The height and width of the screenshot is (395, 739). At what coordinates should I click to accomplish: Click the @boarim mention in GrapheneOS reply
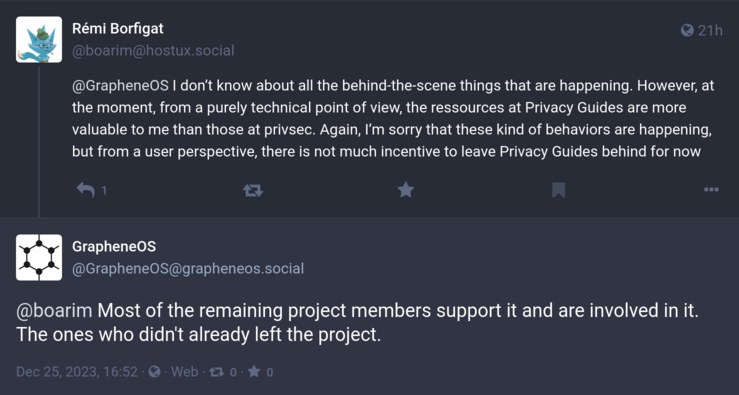click(x=55, y=311)
